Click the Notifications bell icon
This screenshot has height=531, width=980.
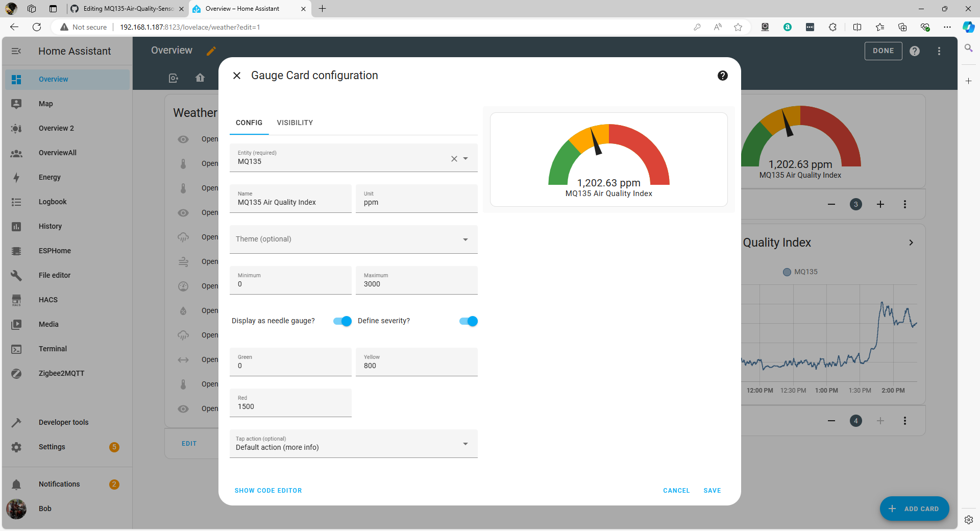(16, 485)
